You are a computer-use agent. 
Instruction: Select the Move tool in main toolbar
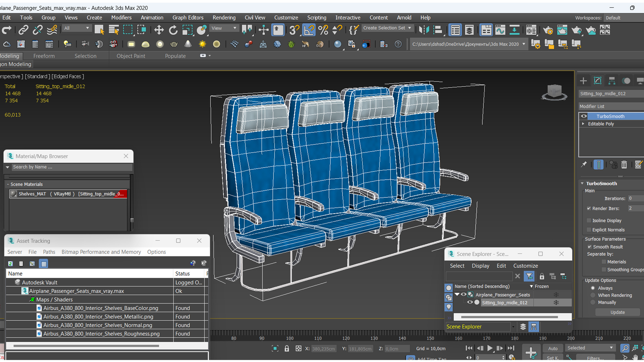pos(159,30)
